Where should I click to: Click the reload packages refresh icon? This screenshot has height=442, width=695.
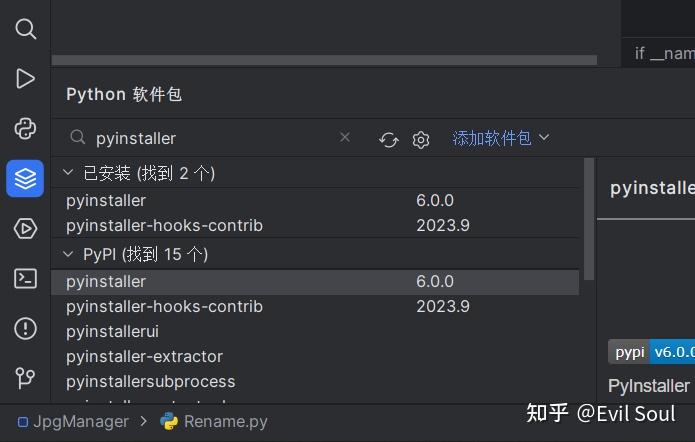[389, 139]
